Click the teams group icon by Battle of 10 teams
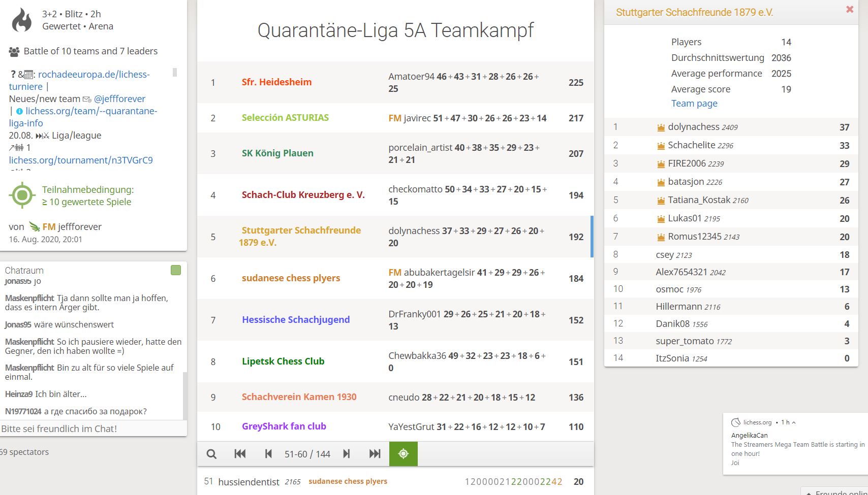The height and width of the screenshot is (495, 868). pos(14,51)
